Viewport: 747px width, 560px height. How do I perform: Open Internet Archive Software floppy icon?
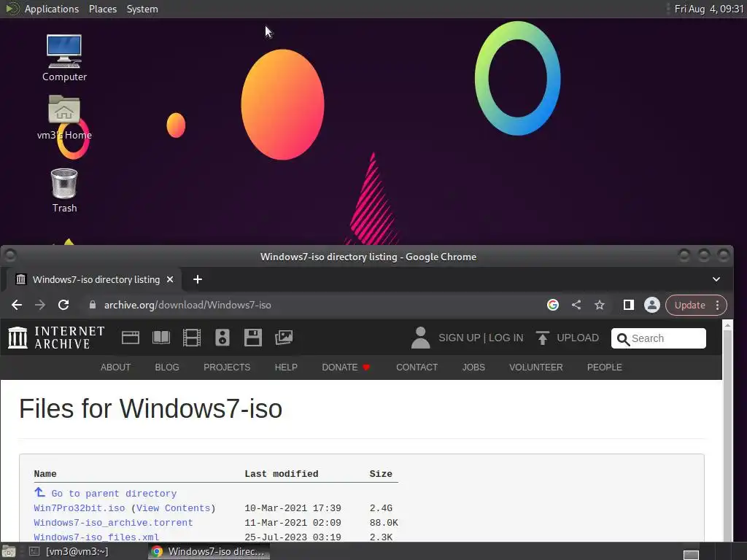click(x=253, y=338)
